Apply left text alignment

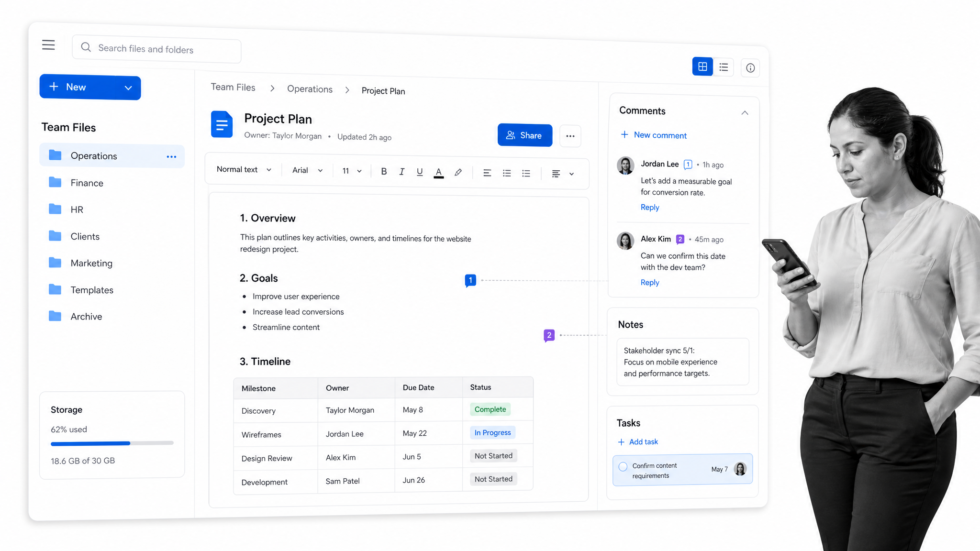487,173
